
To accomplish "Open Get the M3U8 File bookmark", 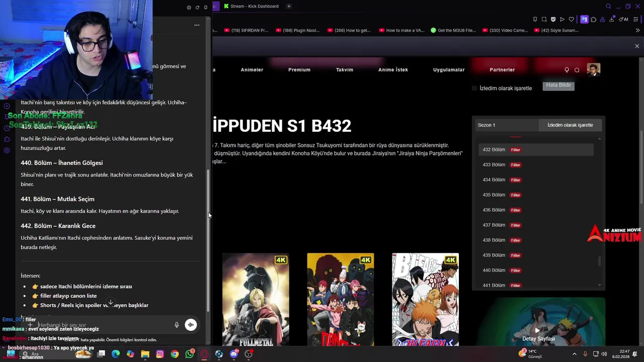I will [x=453, y=30].
